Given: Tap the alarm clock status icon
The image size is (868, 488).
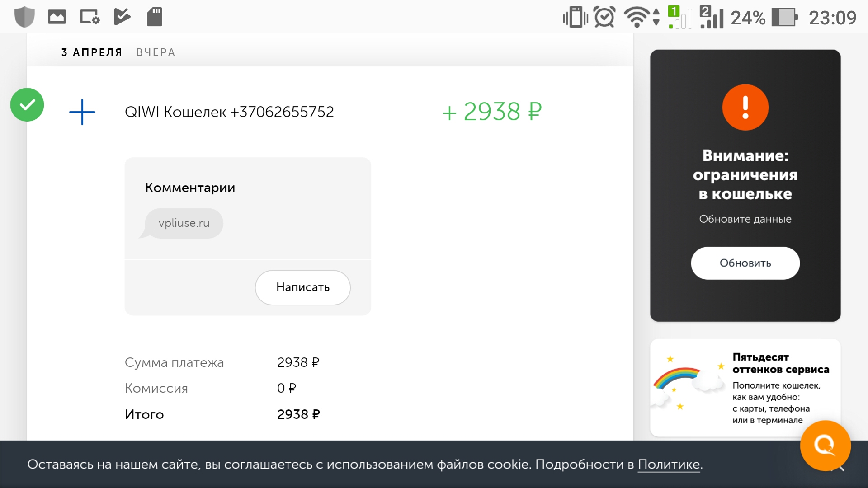Looking at the screenshot, I should click(x=604, y=17).
